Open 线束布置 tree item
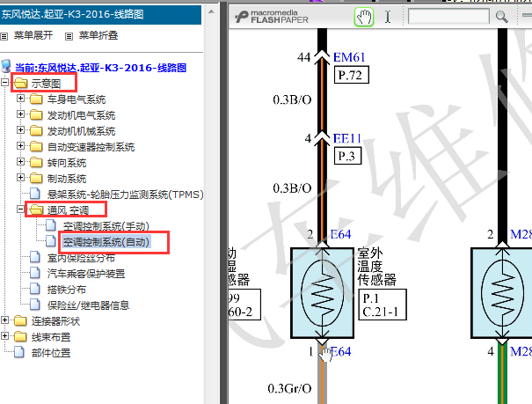This screenshot has width=532, height=404. pyautogui.click(x=51, y=337)
